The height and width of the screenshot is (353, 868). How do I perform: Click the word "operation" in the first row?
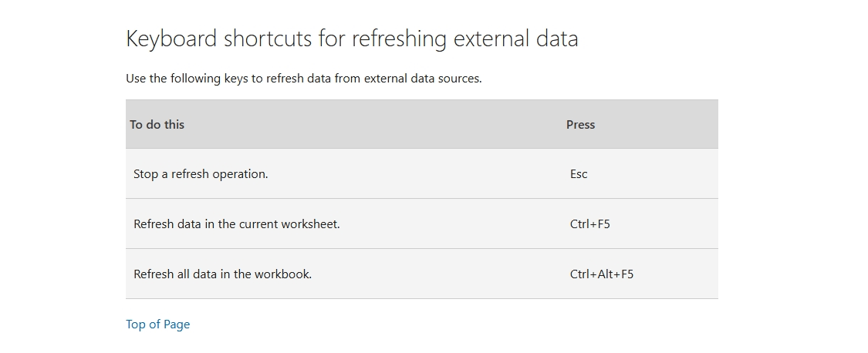(x=239, y=174)
